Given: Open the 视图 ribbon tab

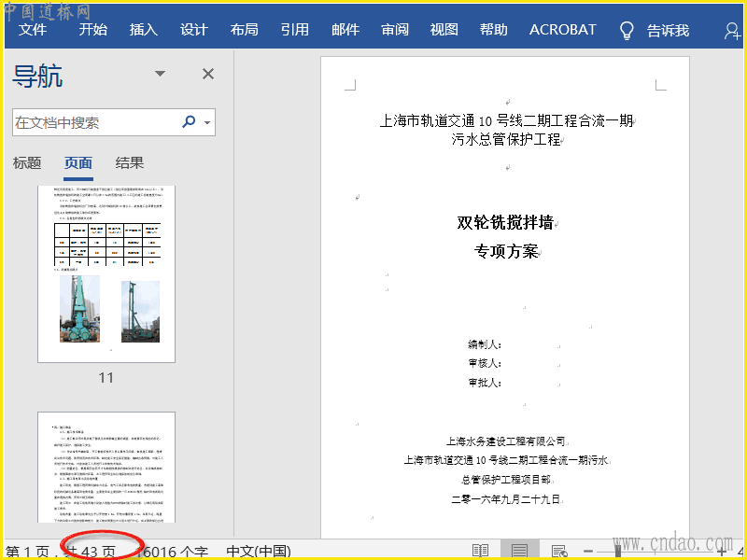Looking at the screenshot, I should (x=444, y=30).
